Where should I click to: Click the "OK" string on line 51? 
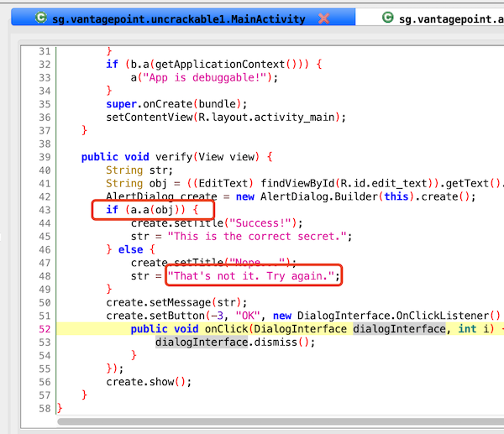tap(248, 316)
